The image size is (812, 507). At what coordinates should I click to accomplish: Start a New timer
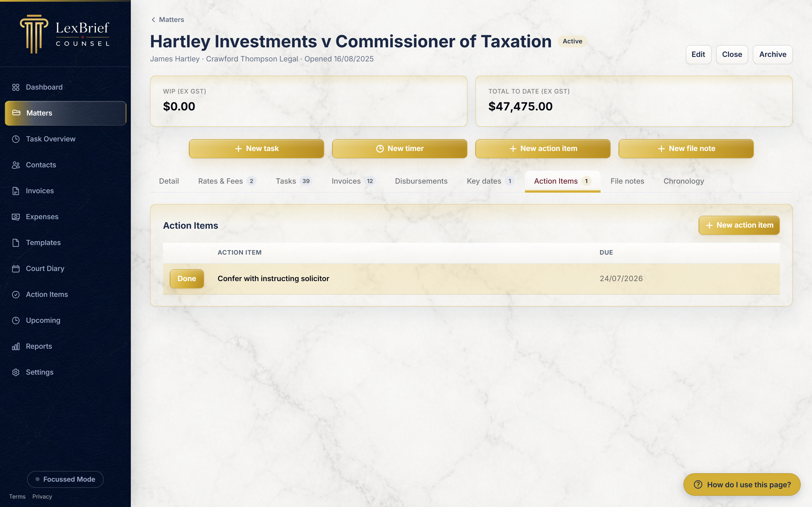[399, 148]
